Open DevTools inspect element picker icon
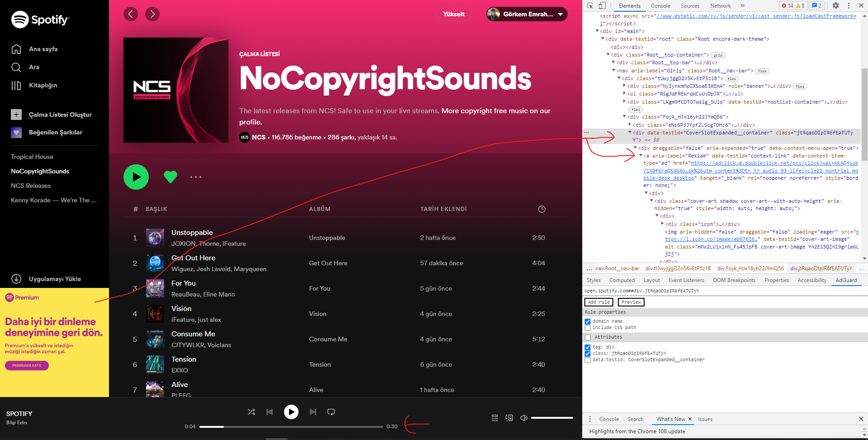This screenshot has width=868, height=440. click(590, 5)
